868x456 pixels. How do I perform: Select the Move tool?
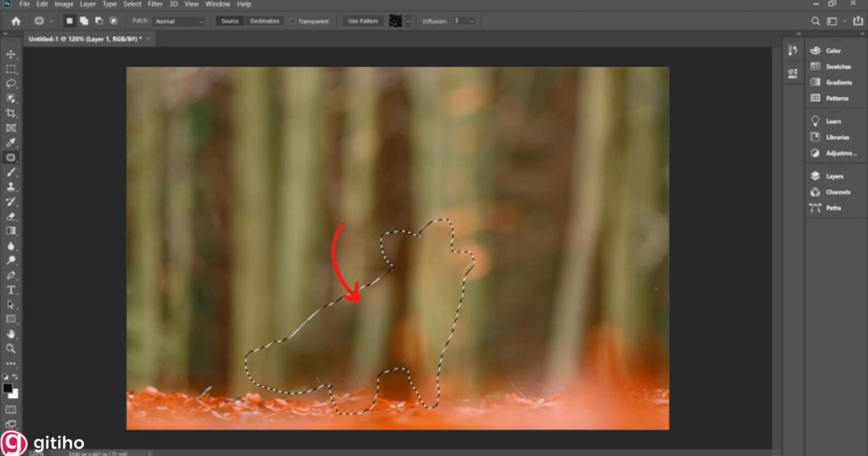pos(10,54)
